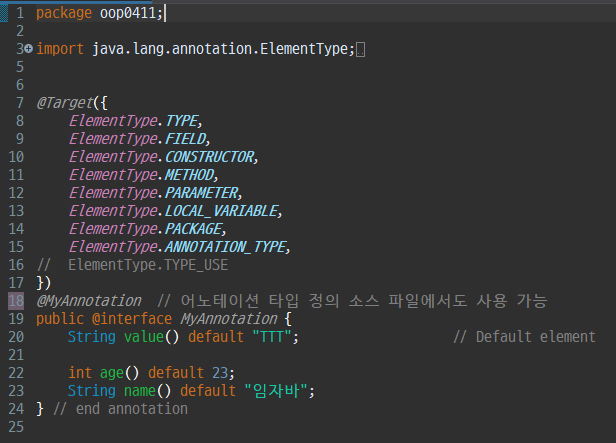Click ElementType.TYPE on line 8
Screen dimensions: 616x443
tap(133, 121)
